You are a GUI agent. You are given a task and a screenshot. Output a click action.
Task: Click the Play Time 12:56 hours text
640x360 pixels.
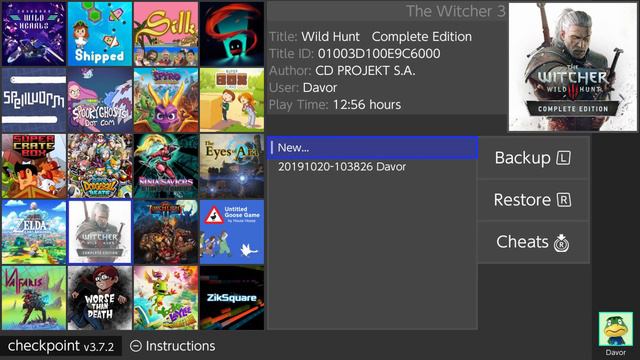(335, 105)
